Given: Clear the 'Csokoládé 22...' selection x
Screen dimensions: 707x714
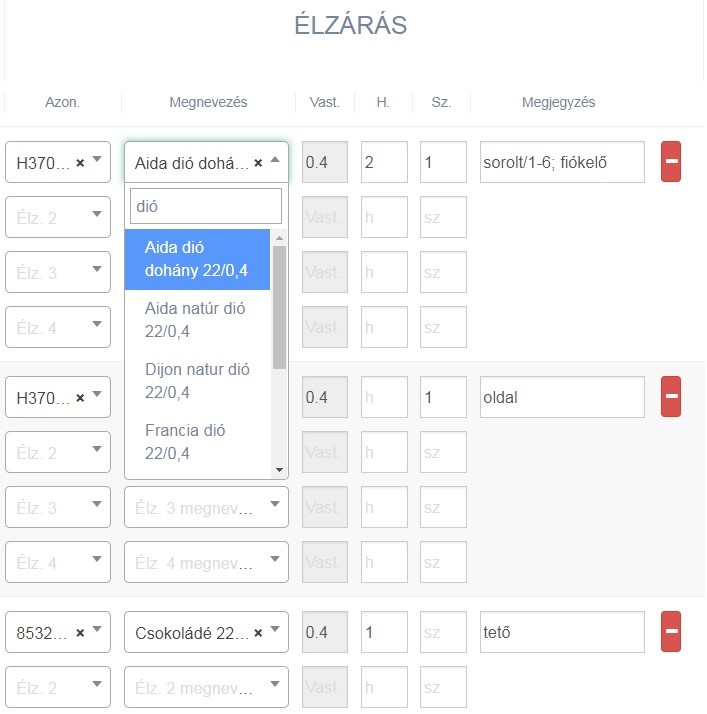Looking at the screenshot, I should (259, 633).
